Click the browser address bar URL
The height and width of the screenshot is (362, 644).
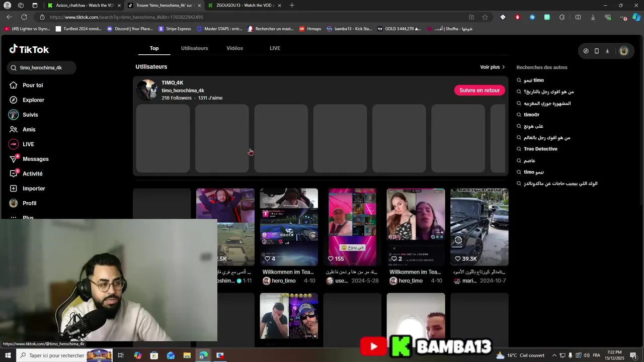pyautogui.click(x=126, y=17)
